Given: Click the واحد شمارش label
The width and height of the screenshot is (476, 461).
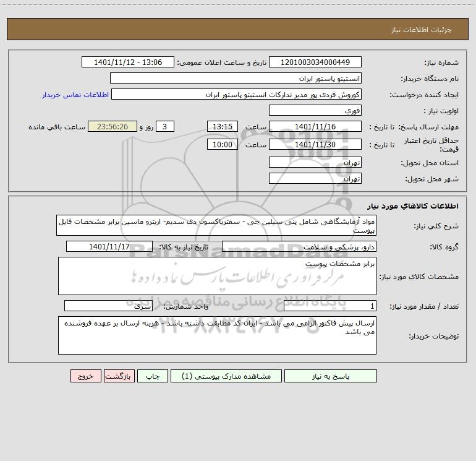Looking at the screenshot, I should (186, 307).
